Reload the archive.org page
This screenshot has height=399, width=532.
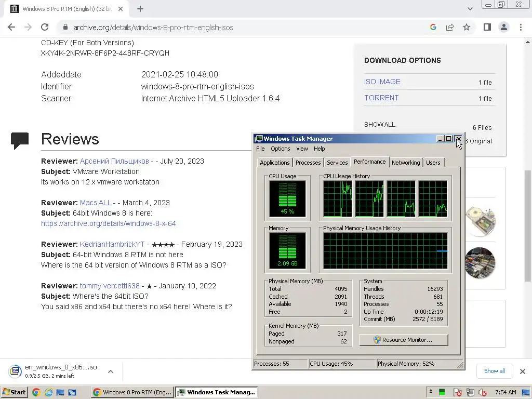(45, 27)
